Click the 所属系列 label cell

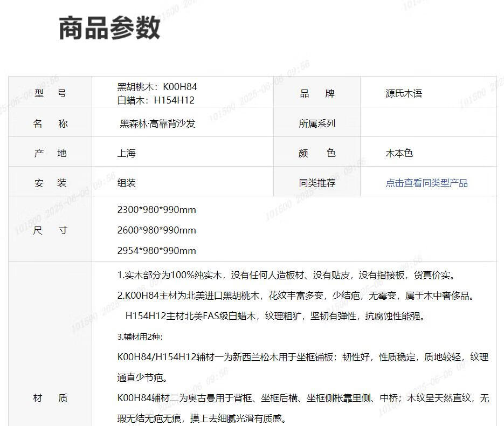click(x=317, y=123)
